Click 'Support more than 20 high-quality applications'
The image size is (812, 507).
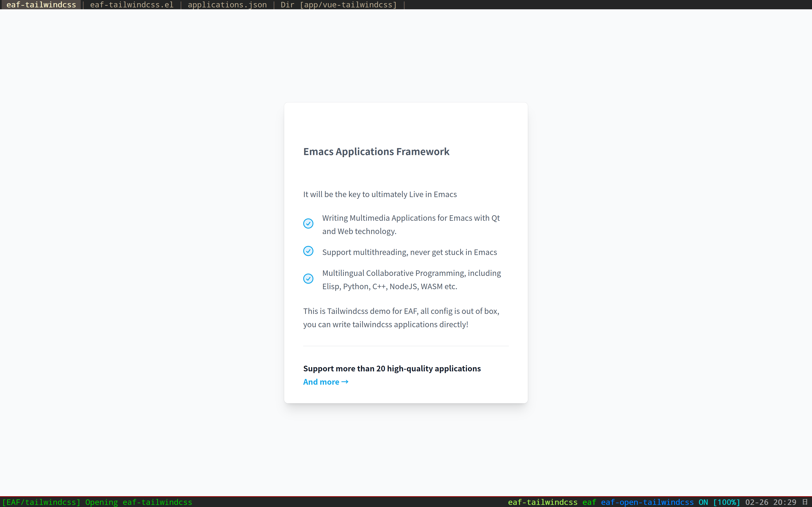[x=392, y=368]
